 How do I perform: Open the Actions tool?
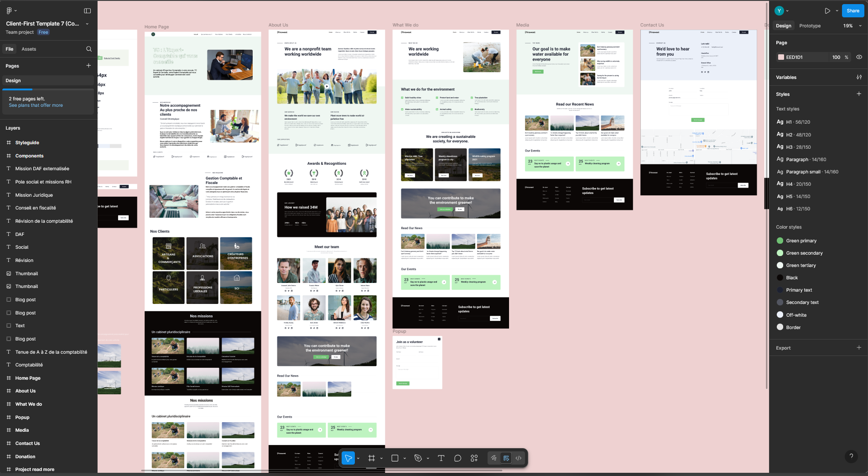(x=474, y=458)
